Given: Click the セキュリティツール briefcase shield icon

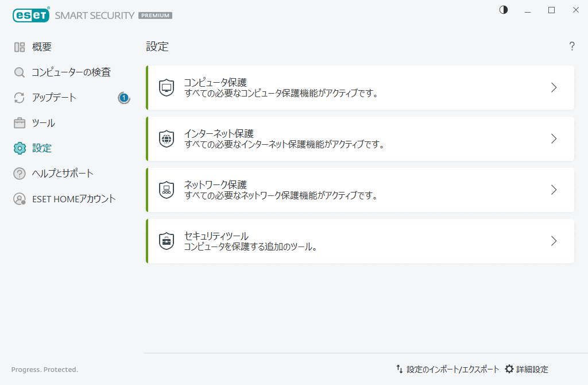Looking at the screenshot, I should click(x=166, y=241).
